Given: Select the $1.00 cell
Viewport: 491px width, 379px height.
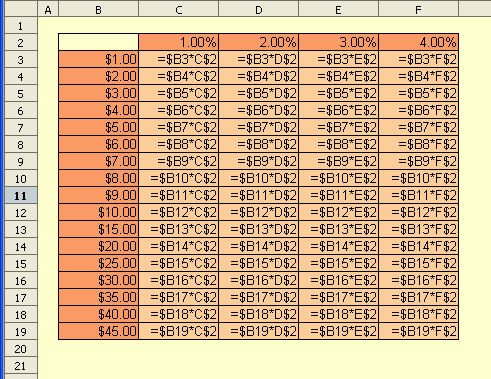Looking at the screenshot, I should point(98,59).
